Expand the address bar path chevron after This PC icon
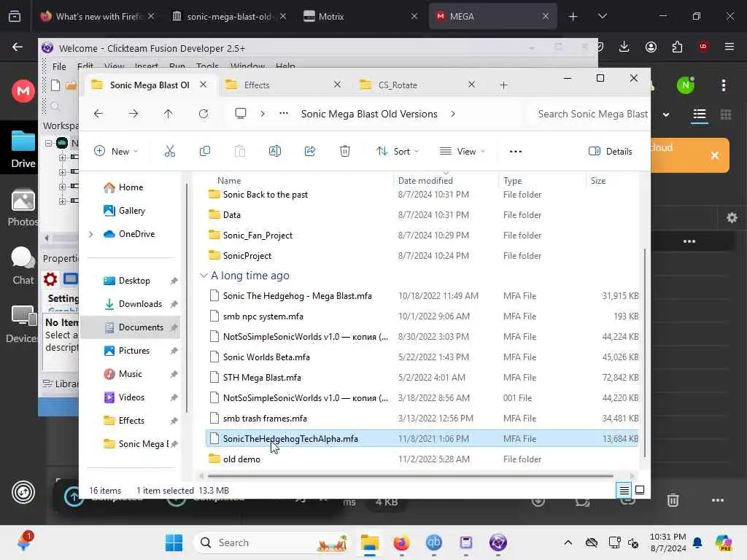Image resolution: width=747 pixels, height=560 pixels. [263, 114]
